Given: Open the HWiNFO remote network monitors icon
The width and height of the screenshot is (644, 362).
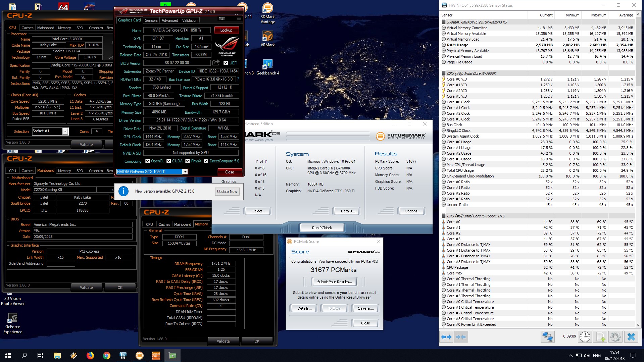Looking at the screenshot, I should click(547, 337).
